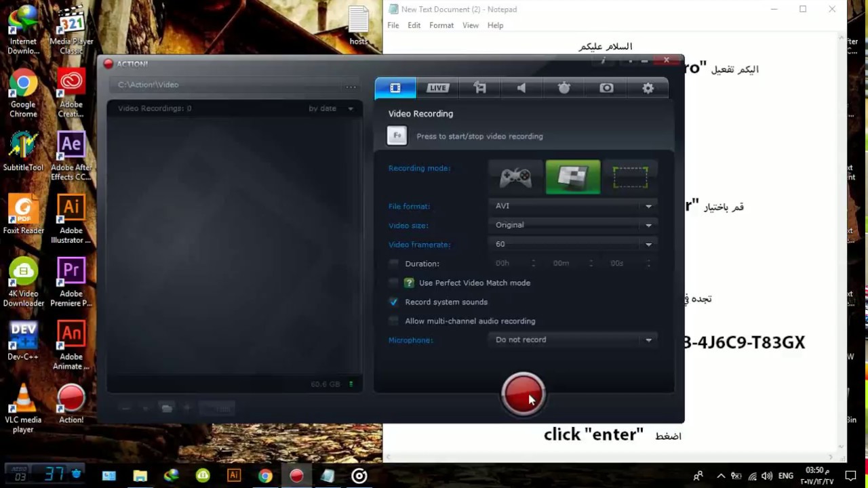Click the taskbar clock
The width and height of the screenshot is (868, 488).
coord(817,476)
